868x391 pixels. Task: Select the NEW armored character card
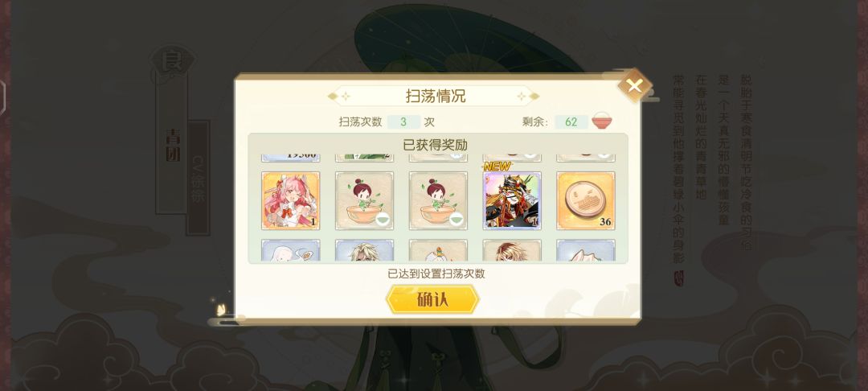click(512, 200)
